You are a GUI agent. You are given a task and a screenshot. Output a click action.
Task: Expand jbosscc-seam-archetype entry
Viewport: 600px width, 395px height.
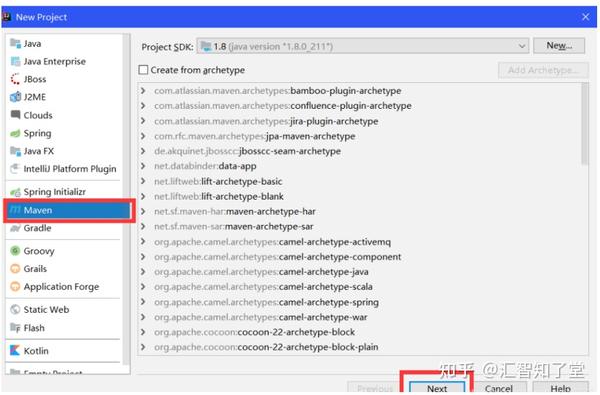[x=143, y=151]
